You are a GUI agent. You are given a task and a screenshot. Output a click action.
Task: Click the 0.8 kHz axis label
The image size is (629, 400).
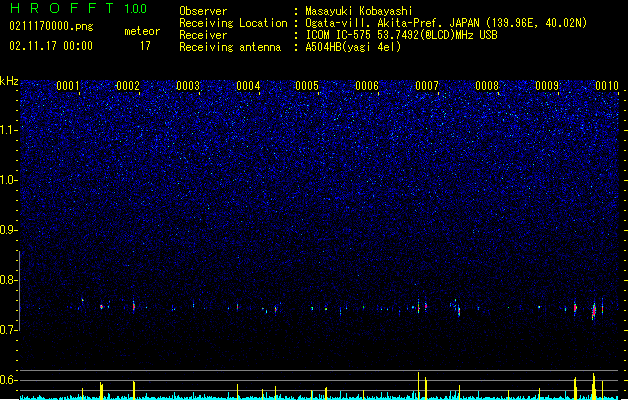coord(9,280)
